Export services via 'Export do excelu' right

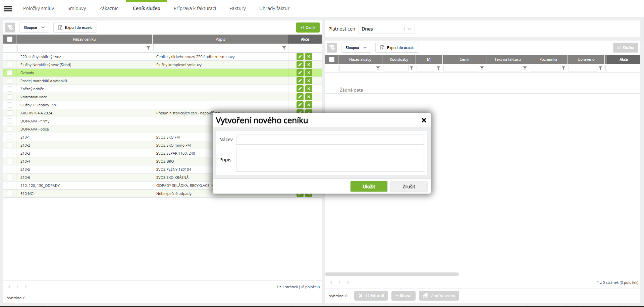[x=397, y=48]
